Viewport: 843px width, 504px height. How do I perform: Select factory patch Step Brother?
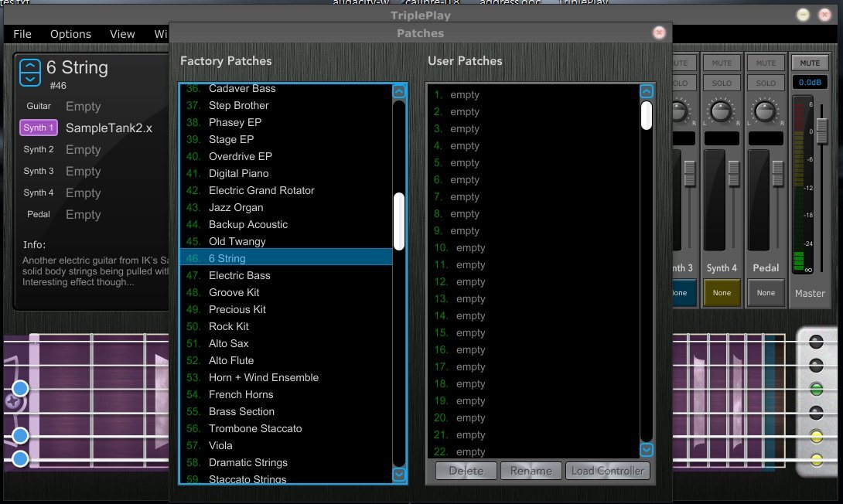(286, 105)
